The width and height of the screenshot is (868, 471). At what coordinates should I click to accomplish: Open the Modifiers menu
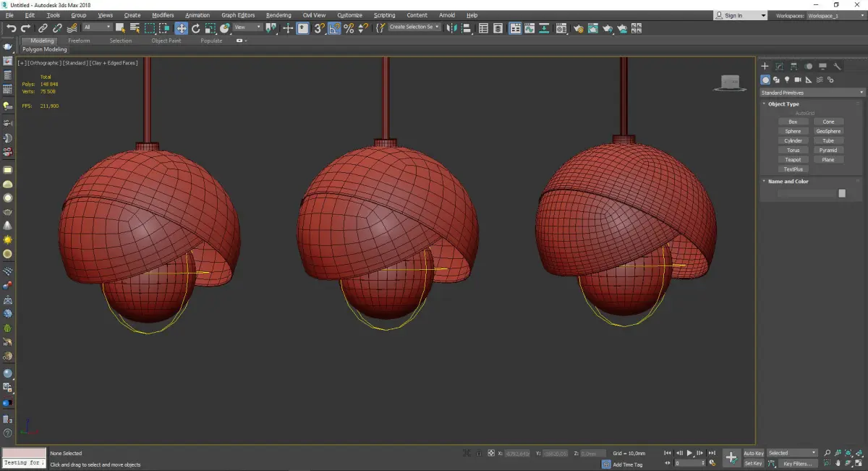tap(163, 15)
